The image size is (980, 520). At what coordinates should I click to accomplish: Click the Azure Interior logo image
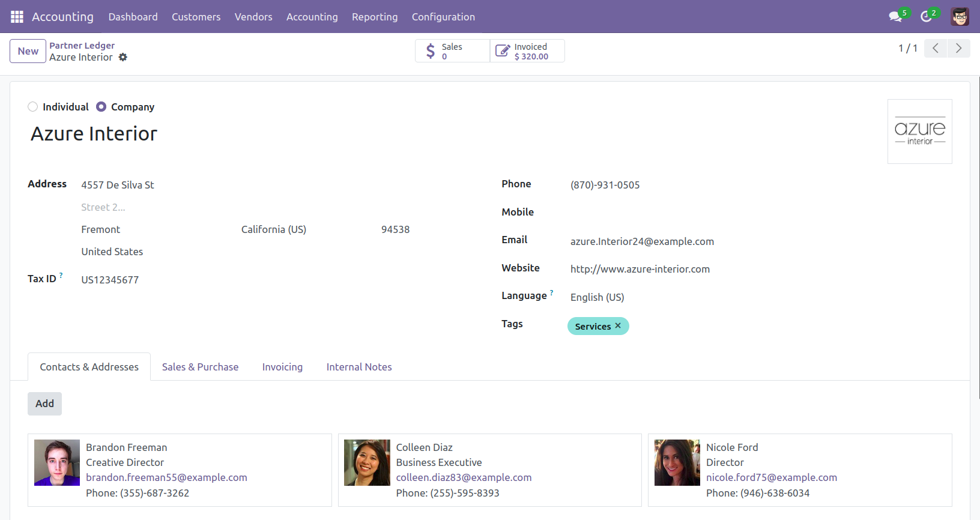tap(919, 132)
